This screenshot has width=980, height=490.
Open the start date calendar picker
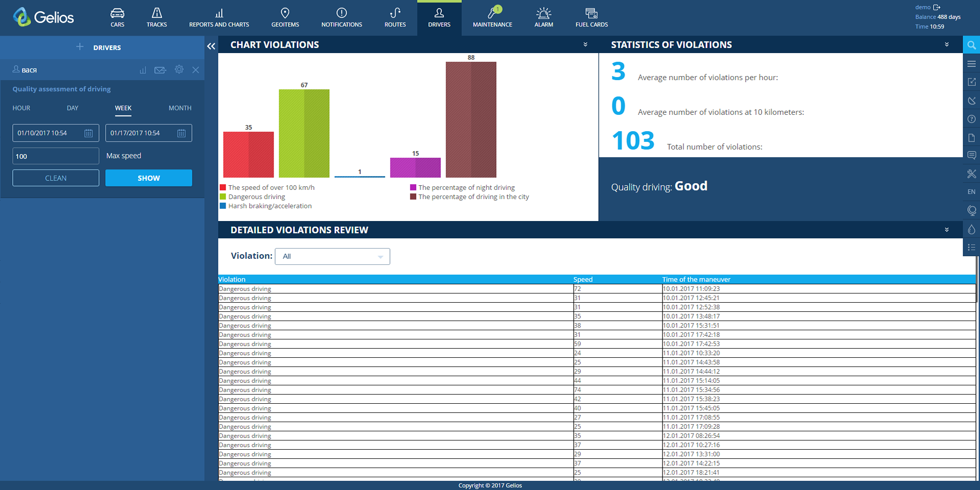click(x=88, y=133)
